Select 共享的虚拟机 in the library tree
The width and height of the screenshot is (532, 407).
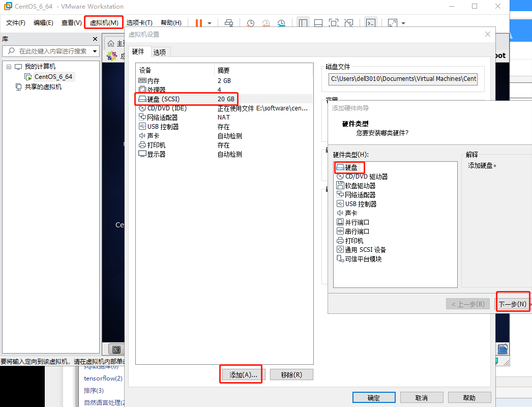tap(43, 87)
